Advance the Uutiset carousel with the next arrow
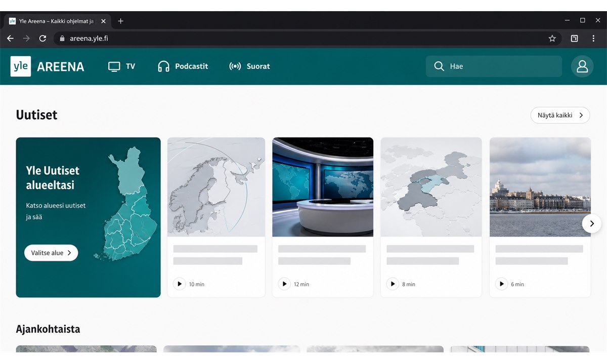The width and height of the screenshot is (607, 364). [592, 223]
